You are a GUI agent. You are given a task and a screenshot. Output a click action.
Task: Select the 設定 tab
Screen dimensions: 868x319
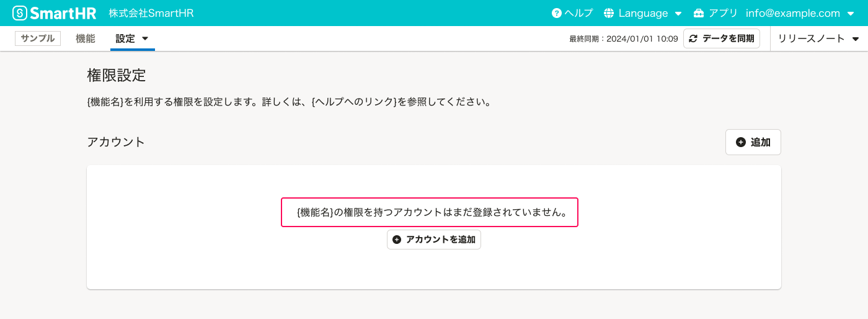(x=125, y=38)
